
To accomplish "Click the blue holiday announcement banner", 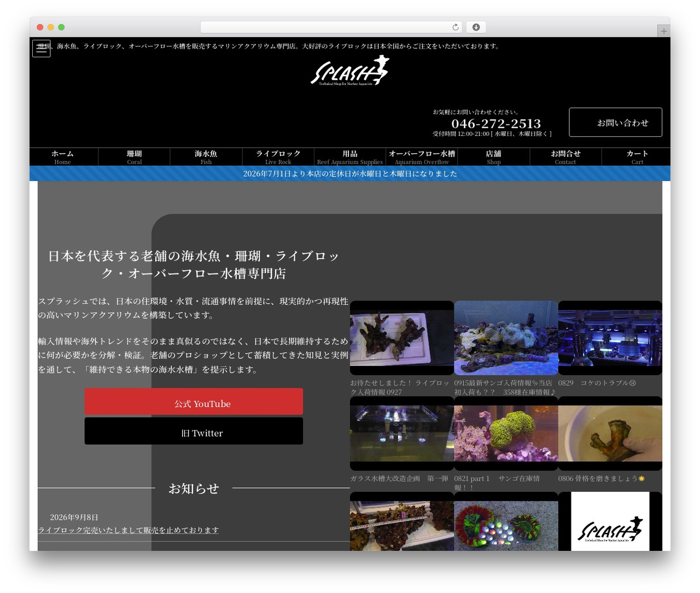I will (350, 173).
